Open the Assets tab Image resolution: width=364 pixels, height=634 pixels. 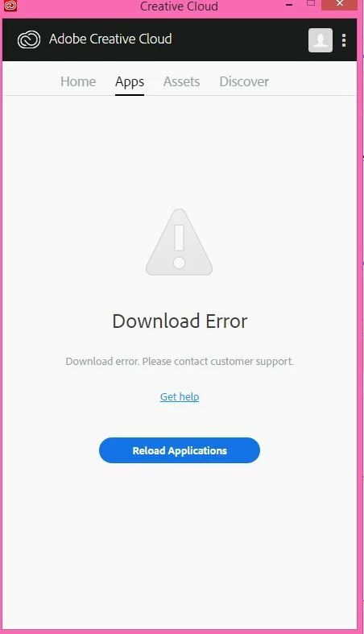point(181,81)
